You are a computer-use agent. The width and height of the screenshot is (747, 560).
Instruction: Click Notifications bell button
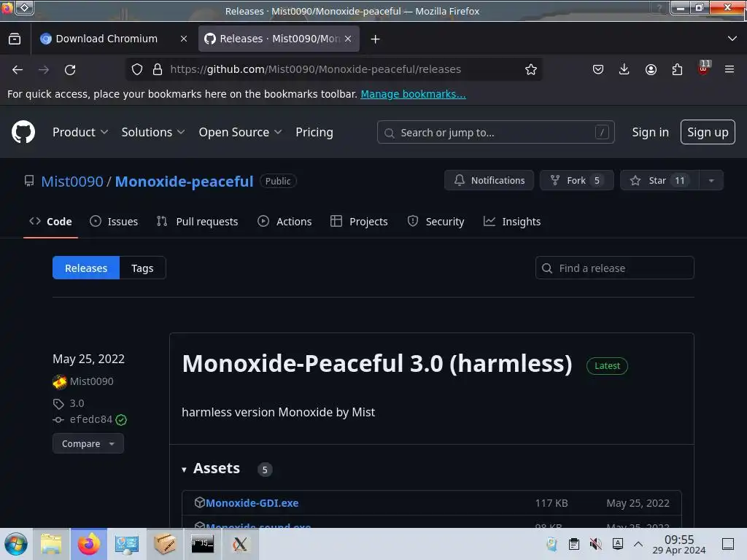(x=489, y=181)
